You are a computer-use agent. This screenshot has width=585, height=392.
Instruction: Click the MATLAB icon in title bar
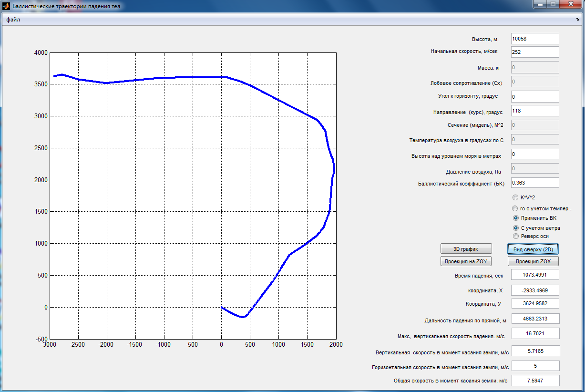pos(6,6)
